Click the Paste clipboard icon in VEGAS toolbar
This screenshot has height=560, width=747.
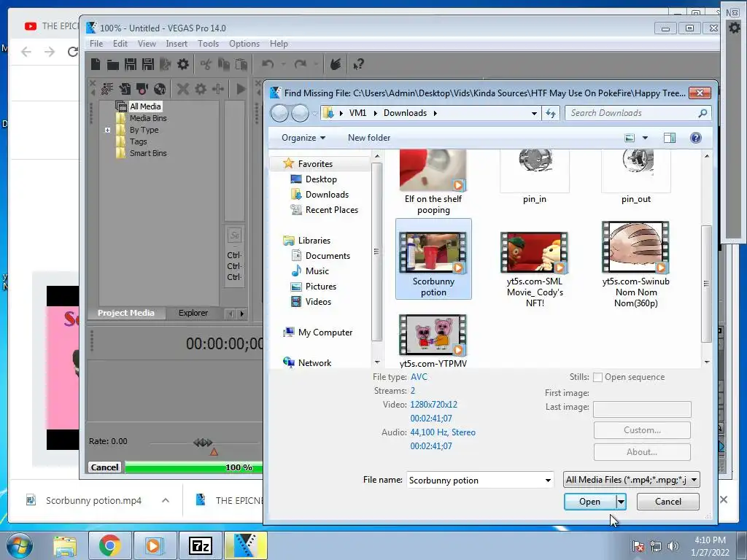click(241, 64)
